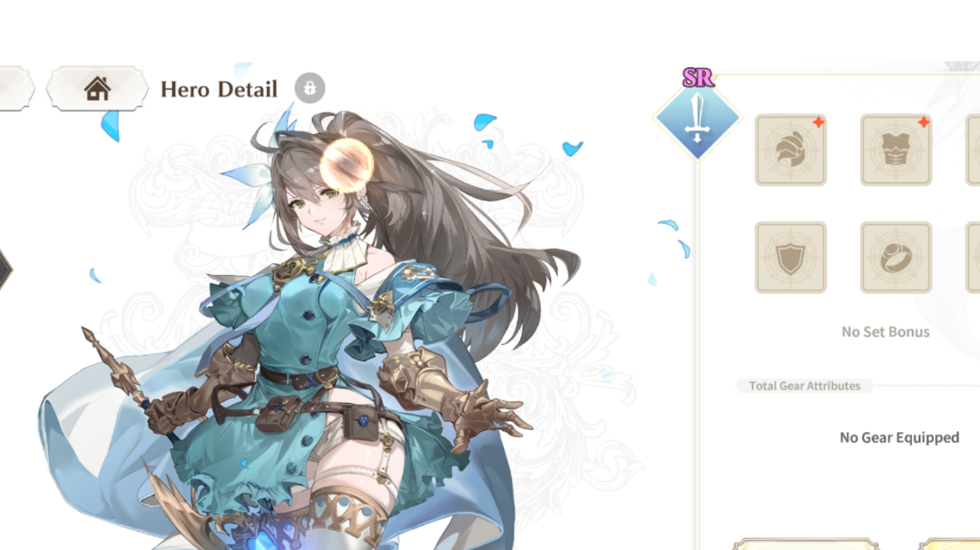Tap the blue sword class diamond icon
Screen dimensions: 980x550
point(698,119)
